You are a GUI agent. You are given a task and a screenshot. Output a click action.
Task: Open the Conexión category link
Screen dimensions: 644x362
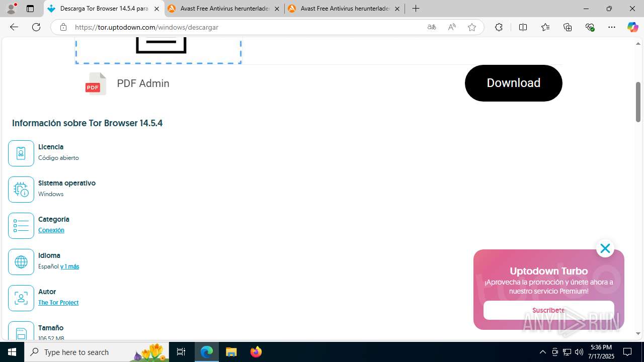(51, 230)
